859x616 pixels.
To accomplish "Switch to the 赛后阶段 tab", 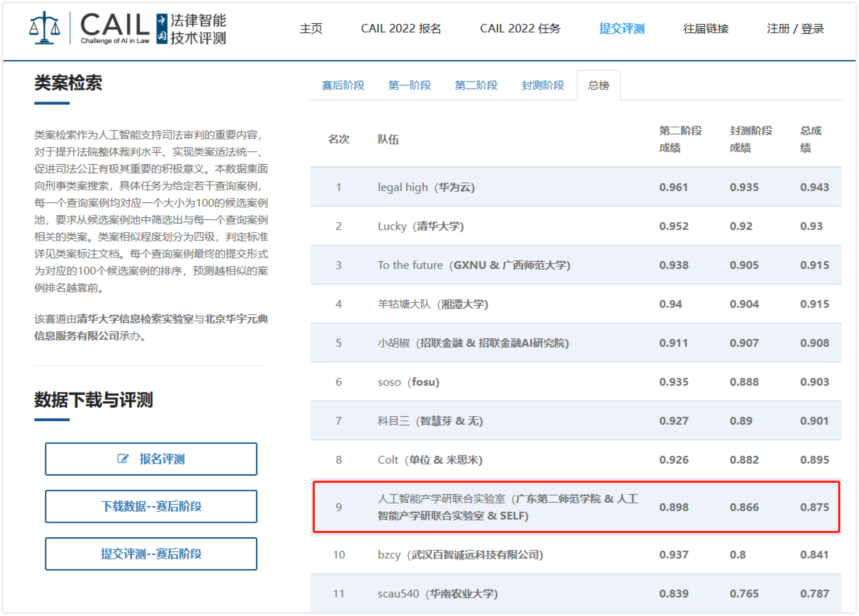I will point(343,85).
